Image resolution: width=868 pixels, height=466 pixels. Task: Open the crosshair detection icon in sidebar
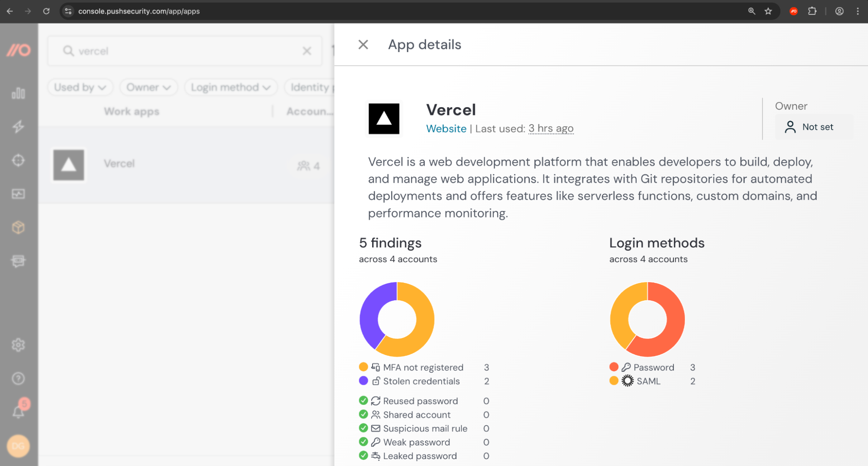tap(19, 160)
